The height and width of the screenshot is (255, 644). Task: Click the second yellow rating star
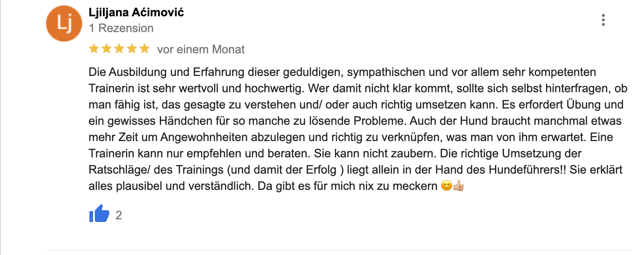(x=107, y=49)
